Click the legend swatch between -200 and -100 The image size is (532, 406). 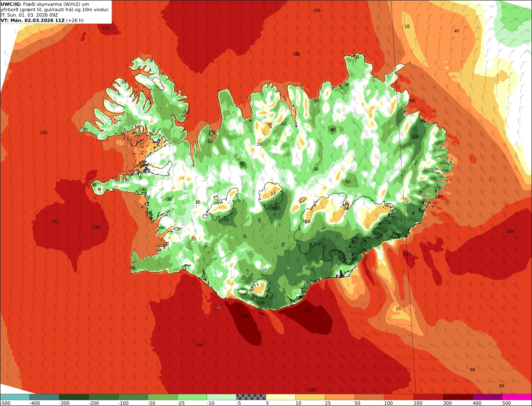click(x=103, y=397)
